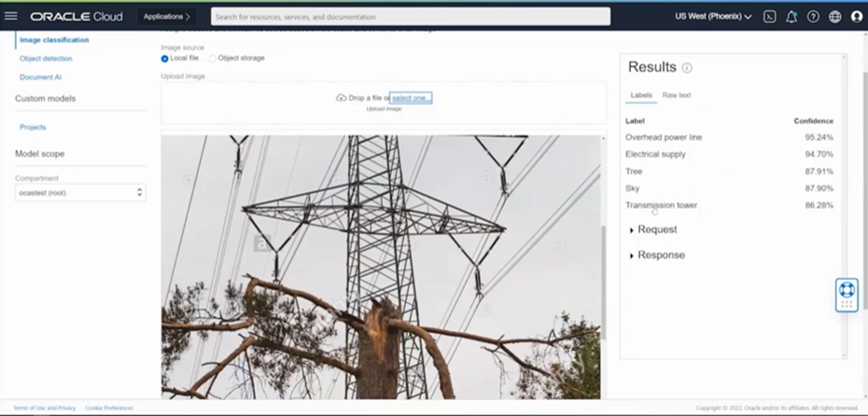868x416 pixels.
Task: Open the US West (Phoenix) region dropdown
Action: (x=713, y=17)
